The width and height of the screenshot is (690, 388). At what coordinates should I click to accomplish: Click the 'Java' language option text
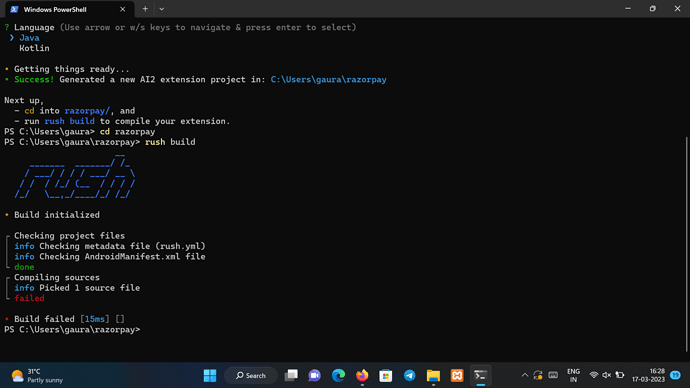coord(29,38)
